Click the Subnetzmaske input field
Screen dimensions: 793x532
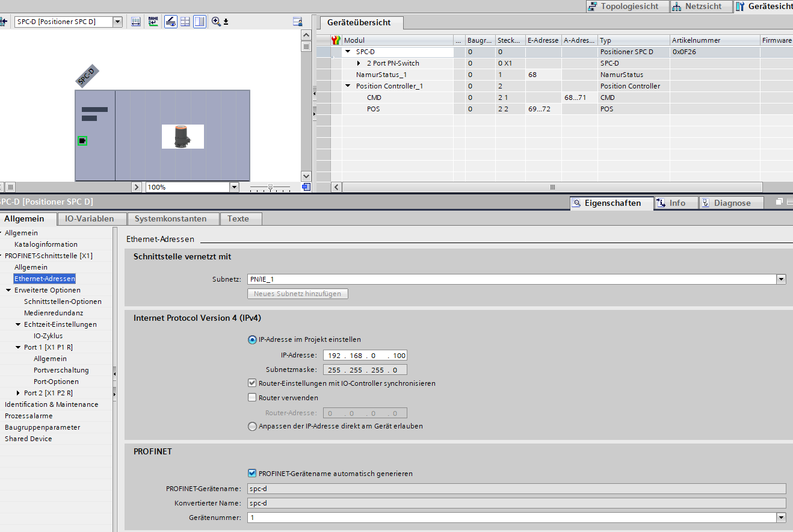click(x=365, y=370)
